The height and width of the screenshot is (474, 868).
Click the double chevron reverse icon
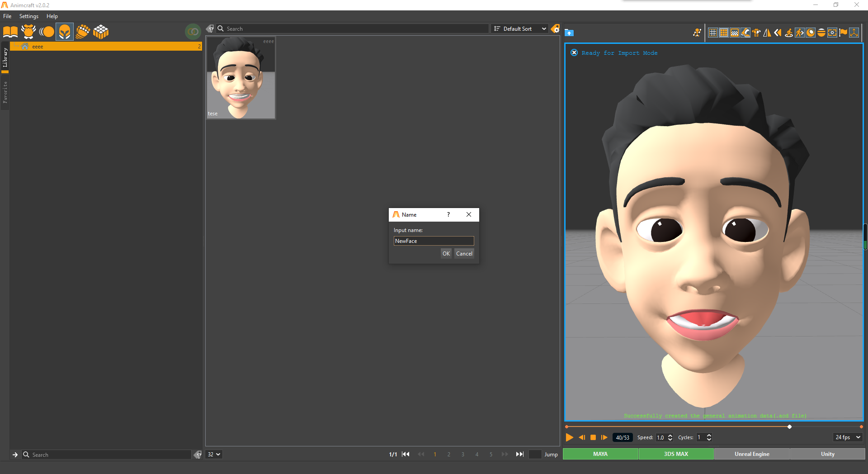778,33
